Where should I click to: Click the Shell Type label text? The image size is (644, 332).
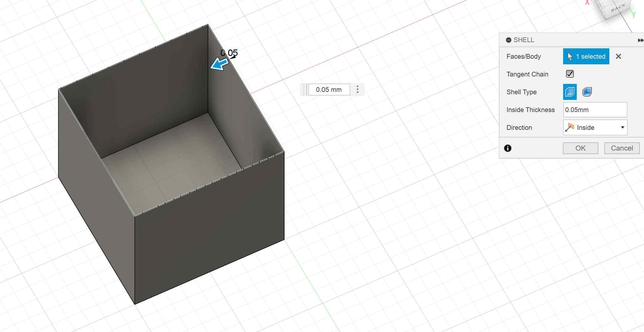click(521, 92)
